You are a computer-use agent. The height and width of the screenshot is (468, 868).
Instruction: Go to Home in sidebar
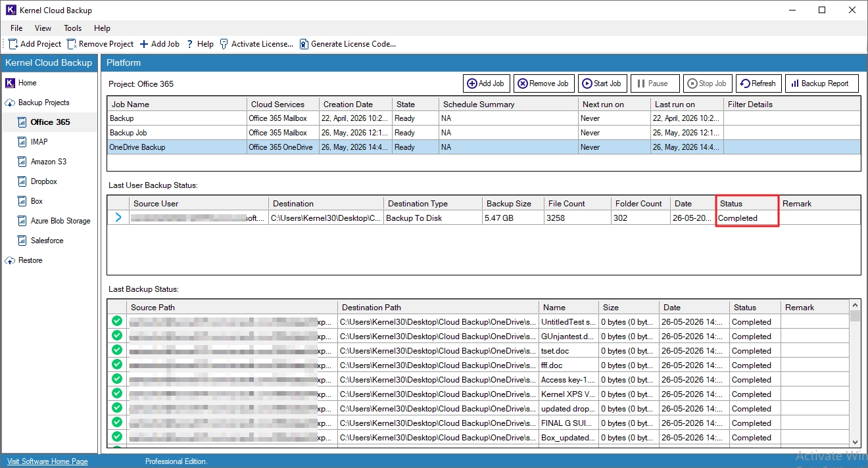click(x=27, y=83)
